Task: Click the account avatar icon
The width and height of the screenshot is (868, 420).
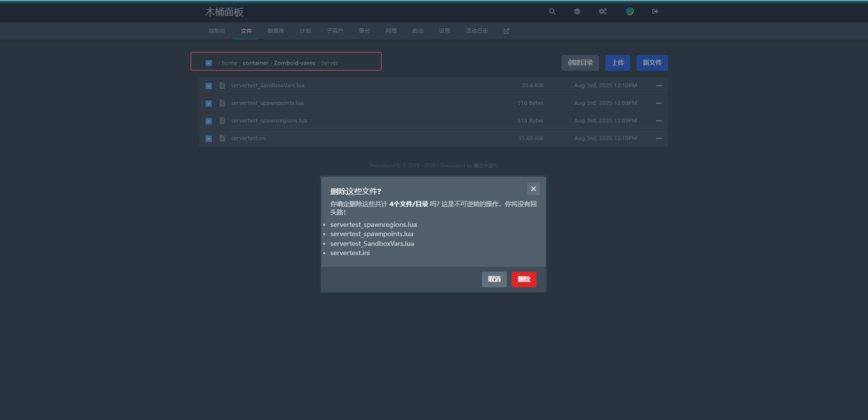Action: click(x=630, y=12)
